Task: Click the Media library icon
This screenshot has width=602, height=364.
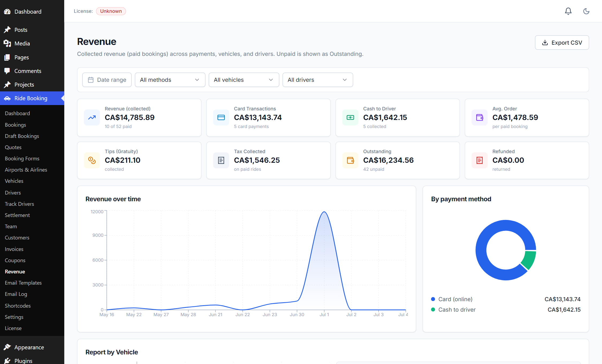Action: click(x=7, y=43)
